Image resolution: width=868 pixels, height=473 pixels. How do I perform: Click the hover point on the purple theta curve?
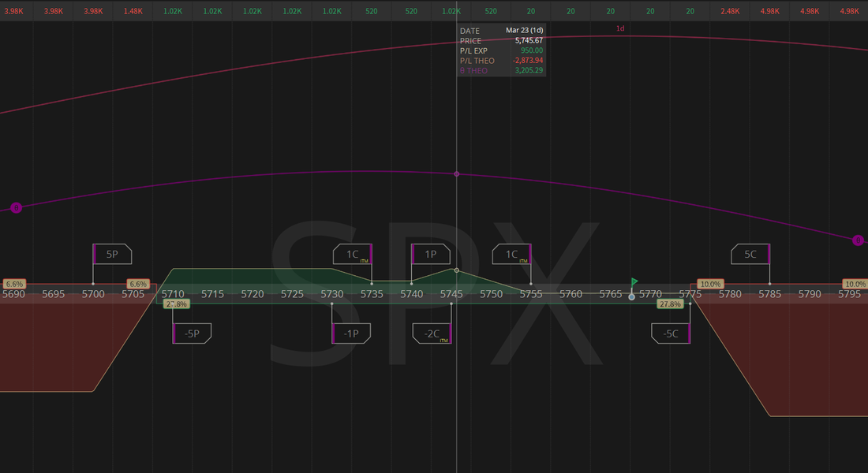pos(457,173)
